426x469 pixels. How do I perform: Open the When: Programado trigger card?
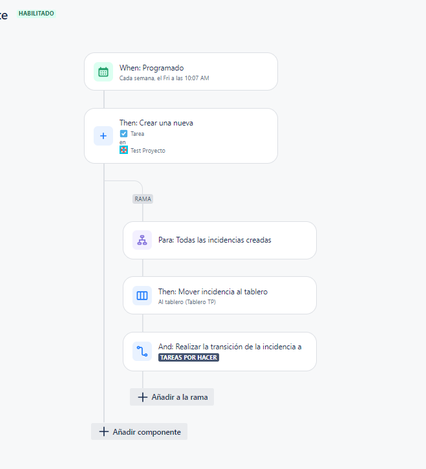tap(181, 71)
